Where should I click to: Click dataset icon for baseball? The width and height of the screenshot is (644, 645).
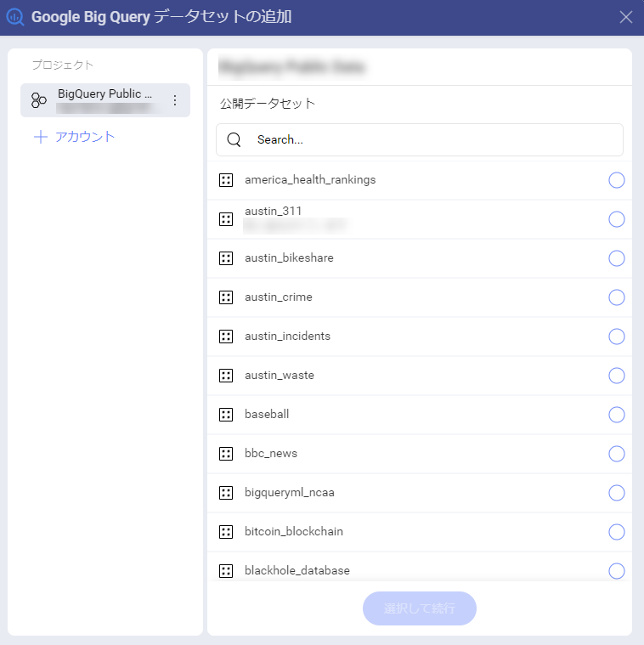click(226, 415)
